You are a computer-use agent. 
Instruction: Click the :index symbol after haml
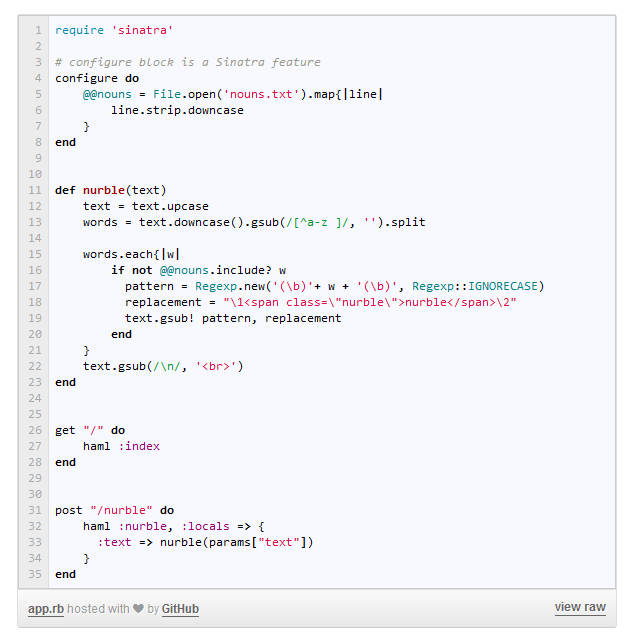pos(139,446)
